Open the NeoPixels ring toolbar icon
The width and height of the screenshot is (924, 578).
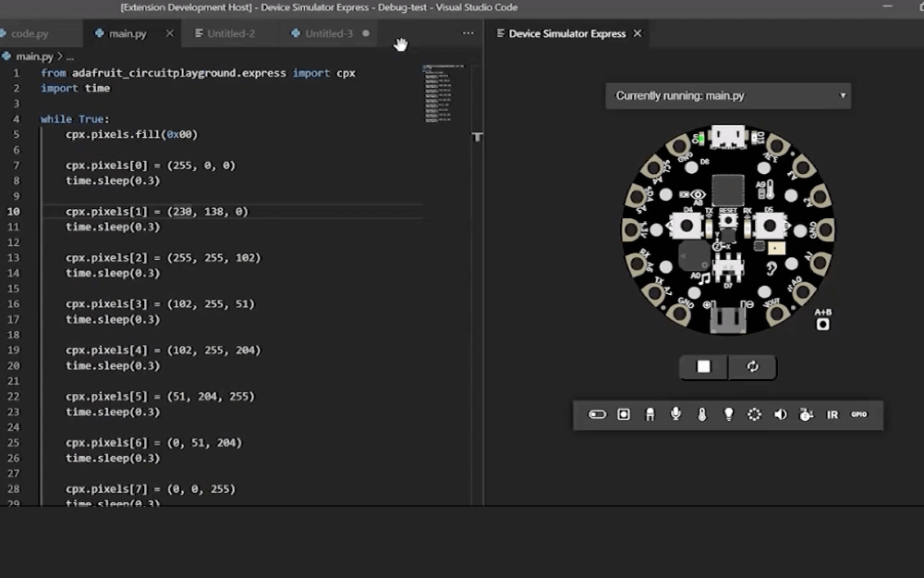point(754,414)
